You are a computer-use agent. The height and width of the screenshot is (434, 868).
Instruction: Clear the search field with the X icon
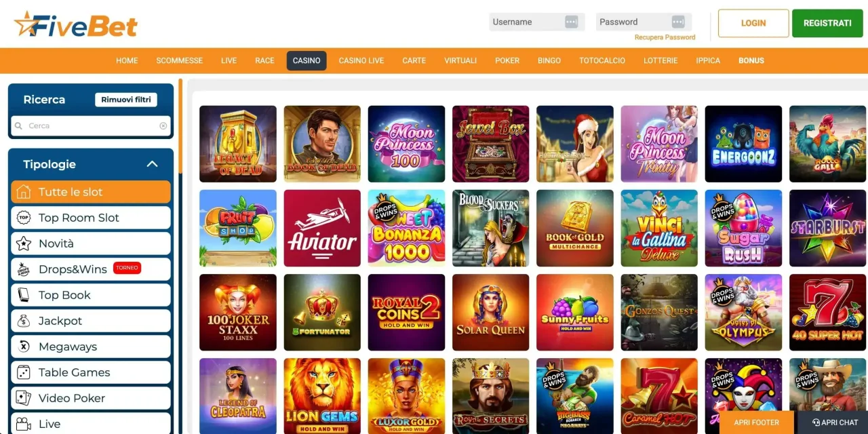tap(163, 126)
